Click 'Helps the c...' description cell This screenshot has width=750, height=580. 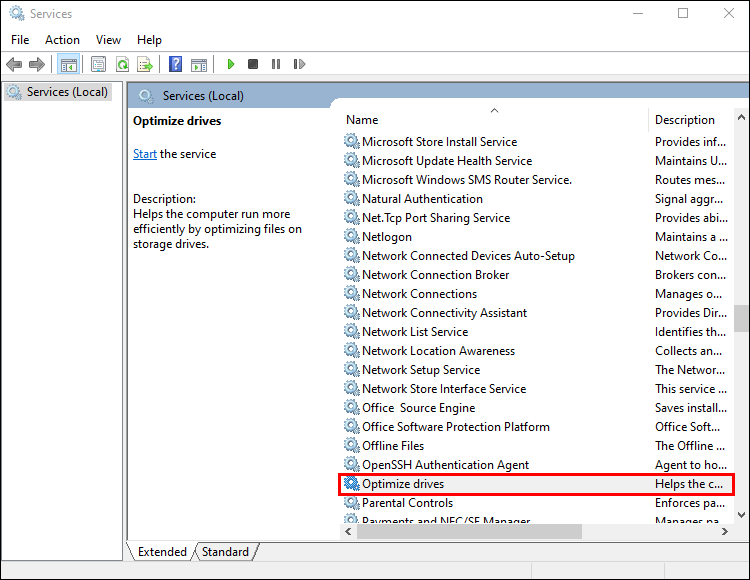tap(689, 484)
